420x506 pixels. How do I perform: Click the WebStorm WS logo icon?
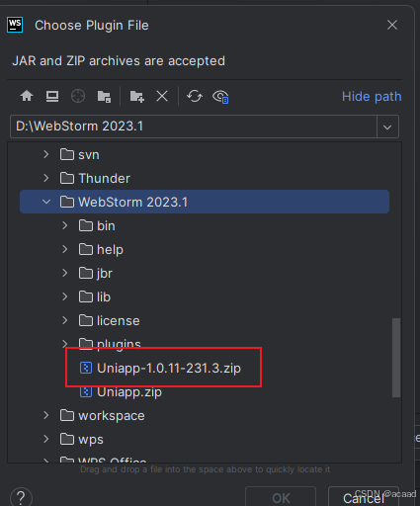pyautogui.click(x=15, y=25)
